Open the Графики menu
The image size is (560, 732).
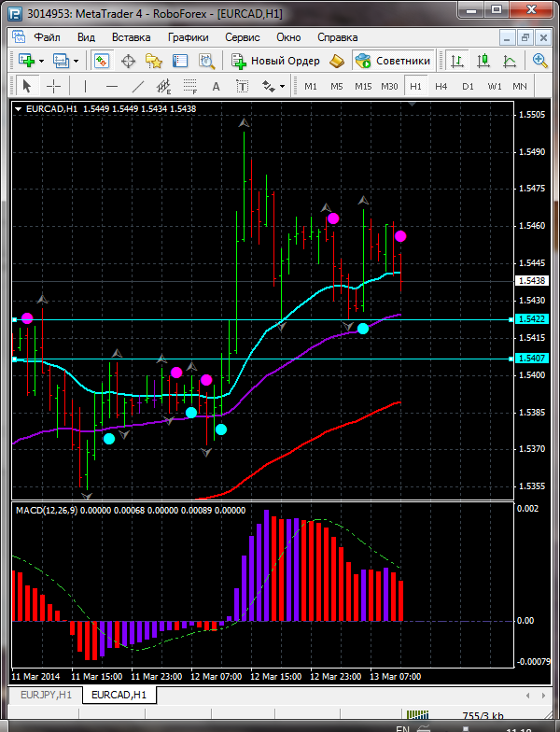point(189,37)
